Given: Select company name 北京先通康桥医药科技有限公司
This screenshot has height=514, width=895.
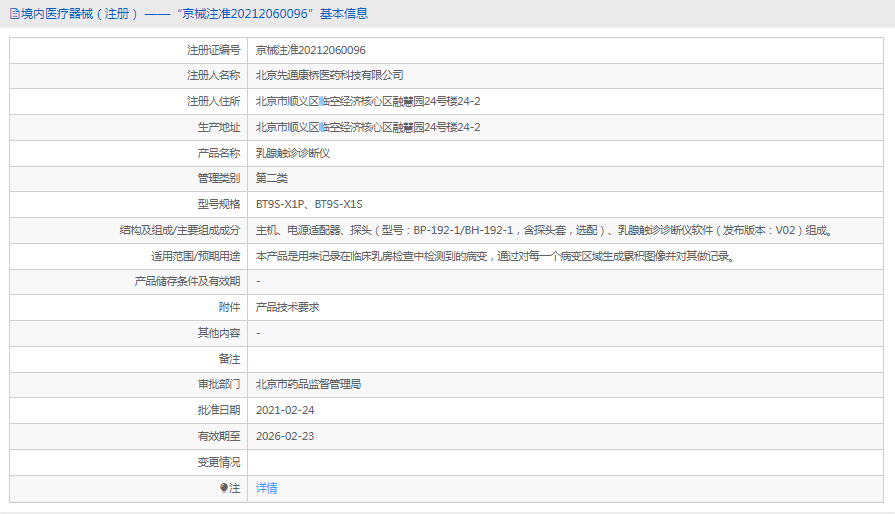Looking at the screenshot, I should (329, 75).
